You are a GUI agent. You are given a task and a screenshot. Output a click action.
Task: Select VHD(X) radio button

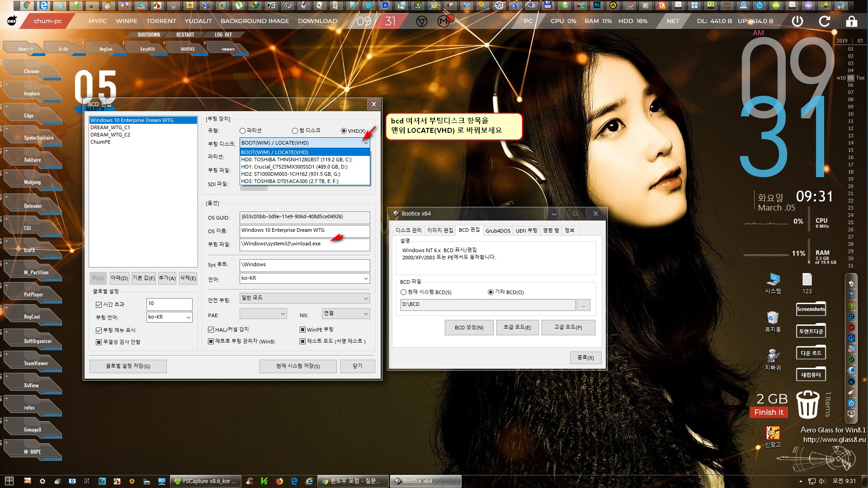(x=344, y=131)
